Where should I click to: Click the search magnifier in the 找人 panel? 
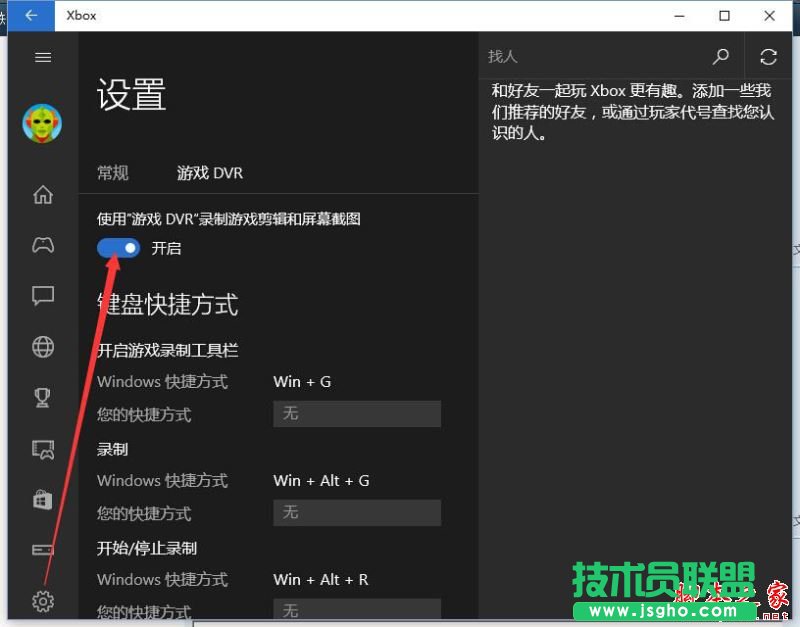point(721,57)
